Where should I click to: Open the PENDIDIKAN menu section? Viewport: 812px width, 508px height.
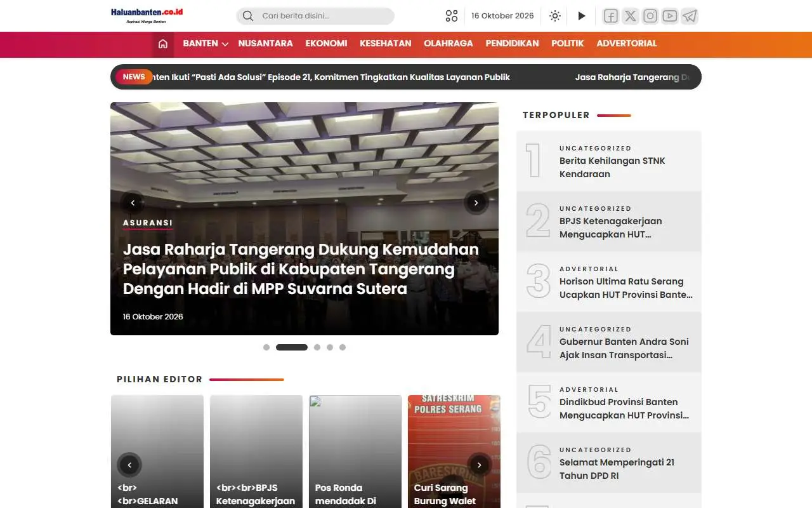[x=512, y=43]
